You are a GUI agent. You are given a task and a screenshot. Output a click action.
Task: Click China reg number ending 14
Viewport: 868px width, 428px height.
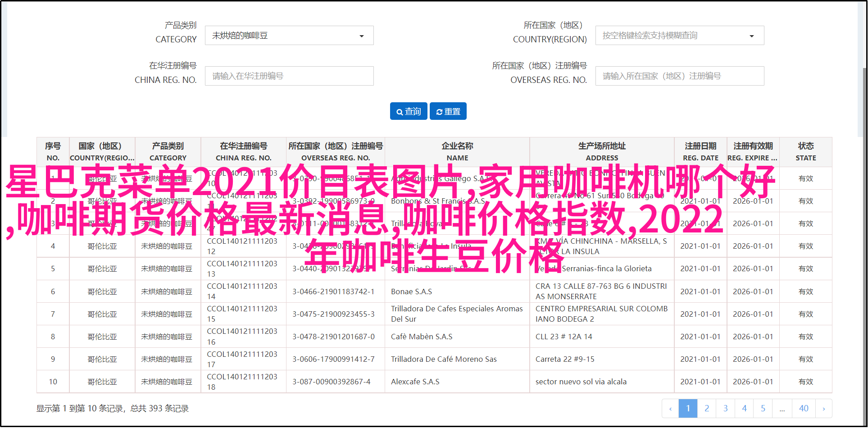point(242,291)
